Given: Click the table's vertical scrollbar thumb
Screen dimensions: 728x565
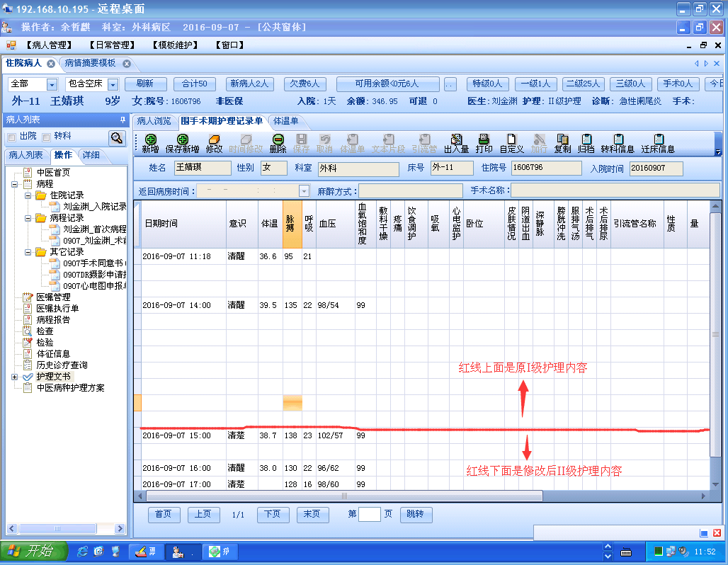Looking at the screenshot, I should (x=715, y=334).
